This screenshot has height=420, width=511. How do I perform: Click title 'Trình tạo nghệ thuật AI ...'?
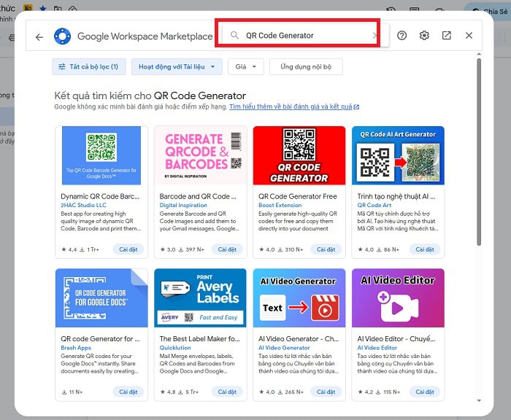pos(396,196)
